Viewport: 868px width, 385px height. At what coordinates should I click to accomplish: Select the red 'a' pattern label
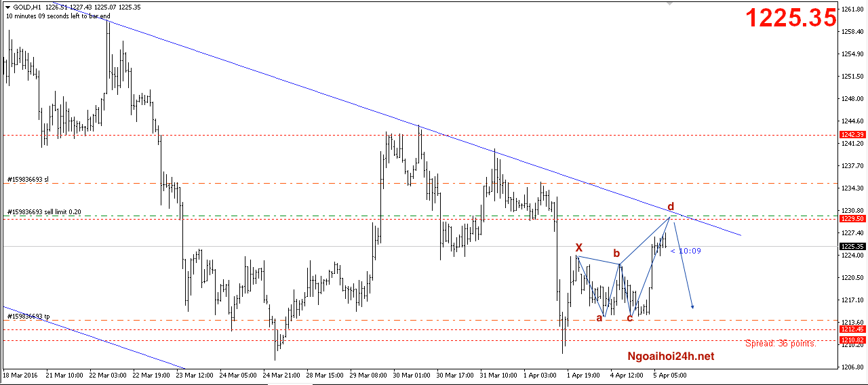(599, 317)
